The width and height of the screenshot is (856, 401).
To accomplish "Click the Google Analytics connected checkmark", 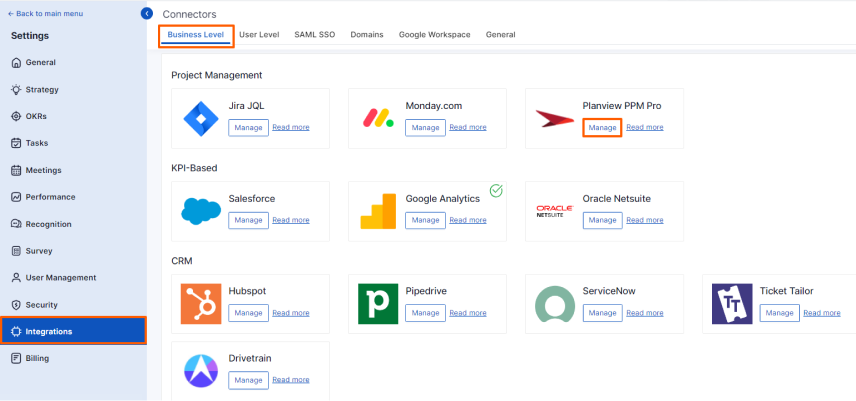I will click(x=496, y=190).
